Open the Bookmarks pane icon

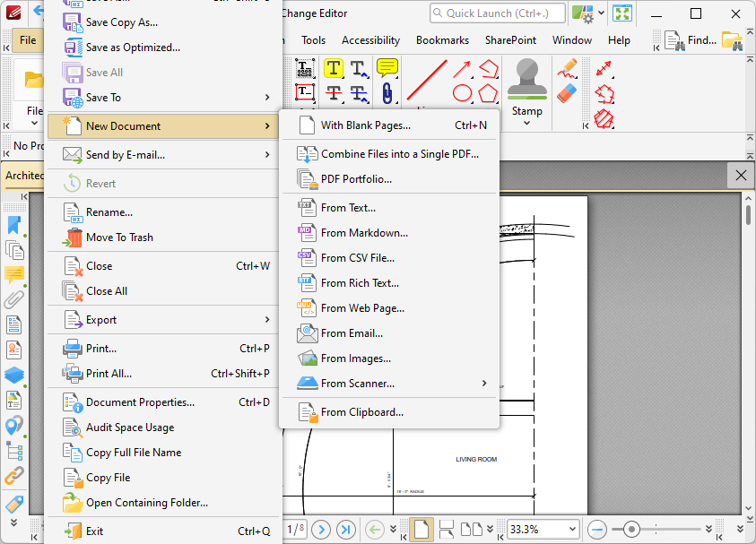13,223
